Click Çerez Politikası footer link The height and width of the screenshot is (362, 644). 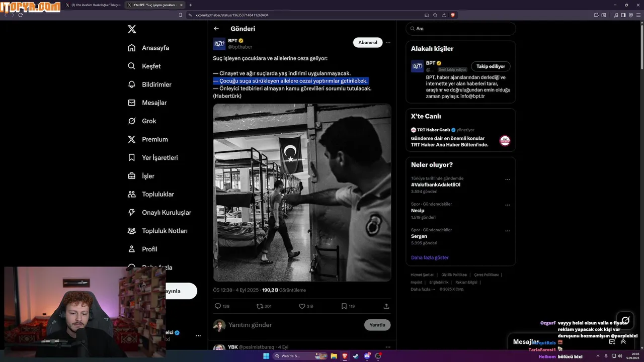(486, 275)
